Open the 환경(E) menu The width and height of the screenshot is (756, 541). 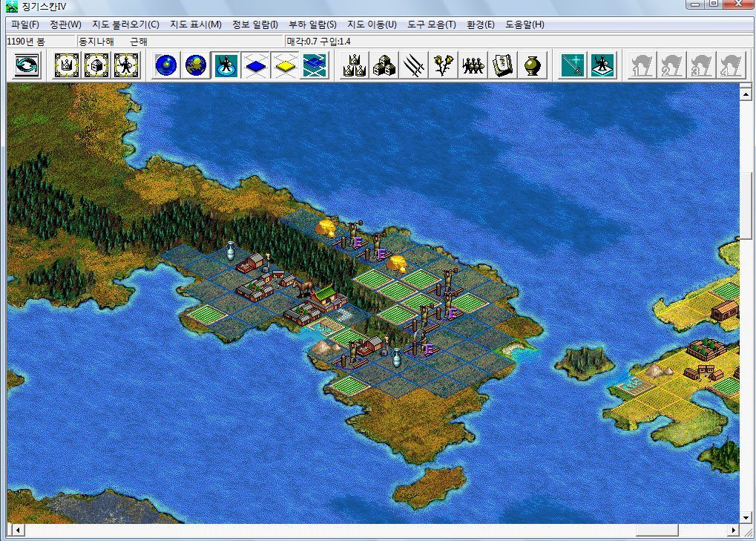(x=481, y=24)
